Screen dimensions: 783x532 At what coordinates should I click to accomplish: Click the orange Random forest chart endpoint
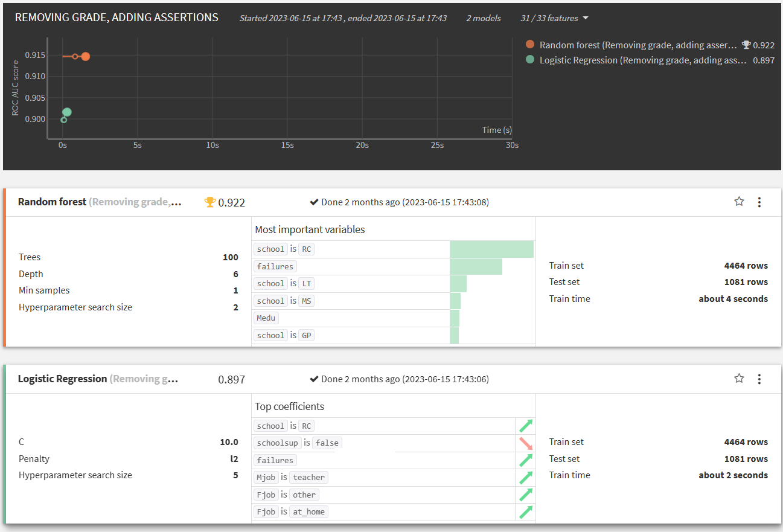[x=86, y=56]
